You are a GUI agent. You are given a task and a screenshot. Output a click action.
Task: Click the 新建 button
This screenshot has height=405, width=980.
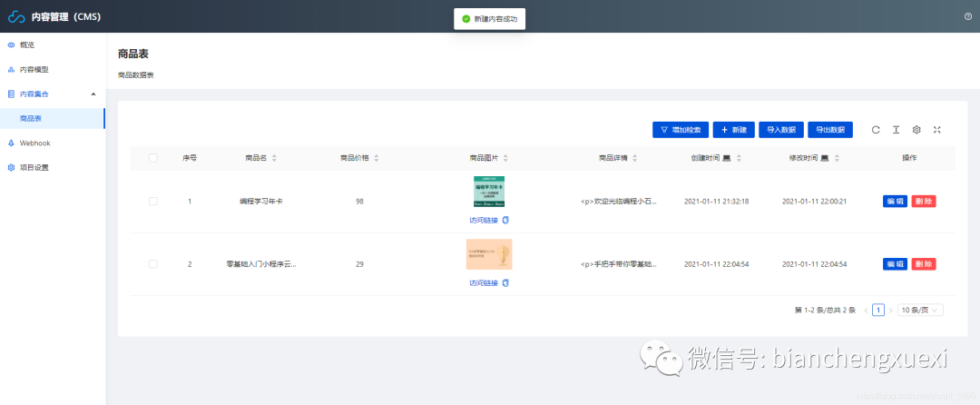[734, 129]
